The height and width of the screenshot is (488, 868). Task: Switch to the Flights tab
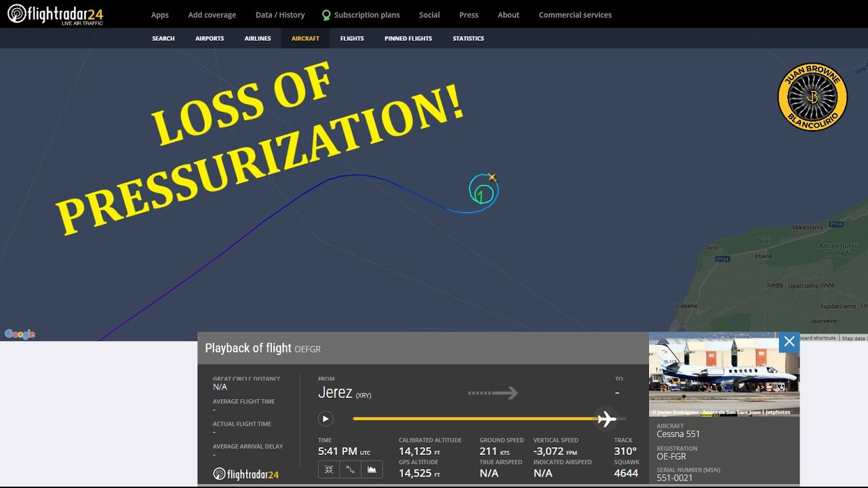coord(352,39)
